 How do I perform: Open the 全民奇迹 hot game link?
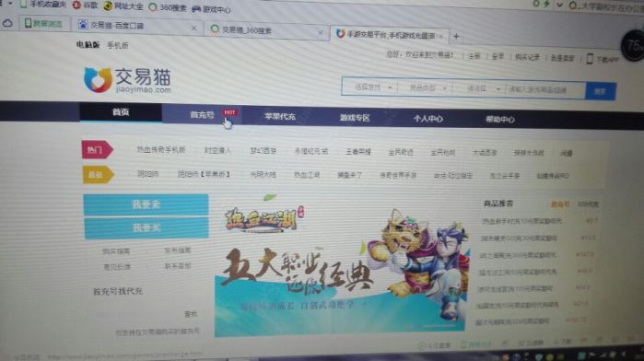point(401,152)
